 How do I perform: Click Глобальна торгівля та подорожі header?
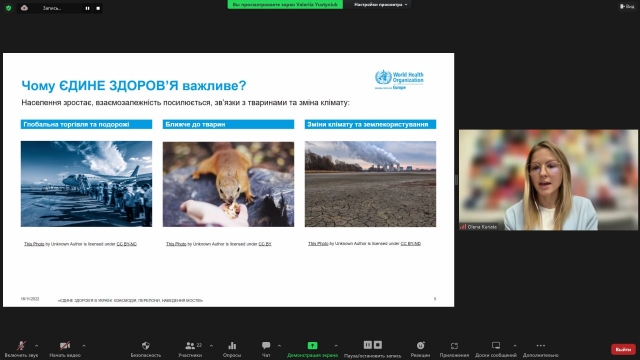pyautogui.click(x=87, y=124)
